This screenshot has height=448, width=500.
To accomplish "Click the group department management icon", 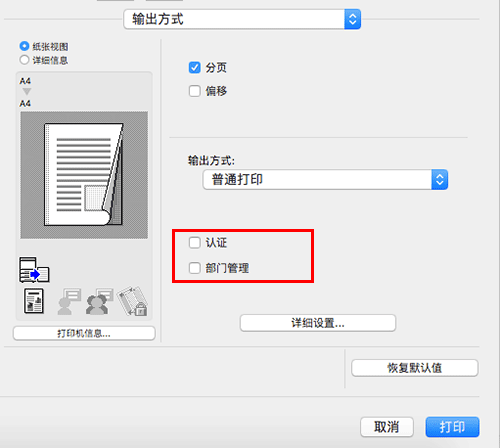I will 99,301.
